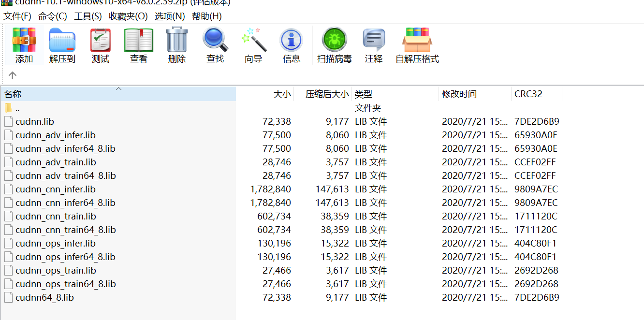Select file cudnn_adv_train.lib
The height and width of the screenshot is (320, 644).
pyautogui.click(x=56, y=162)
